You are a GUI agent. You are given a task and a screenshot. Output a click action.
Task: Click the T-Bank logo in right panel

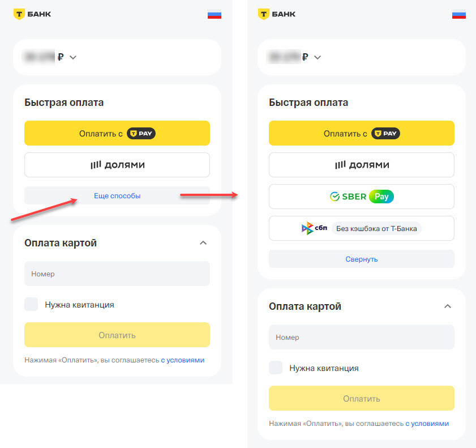coord(277,14)
